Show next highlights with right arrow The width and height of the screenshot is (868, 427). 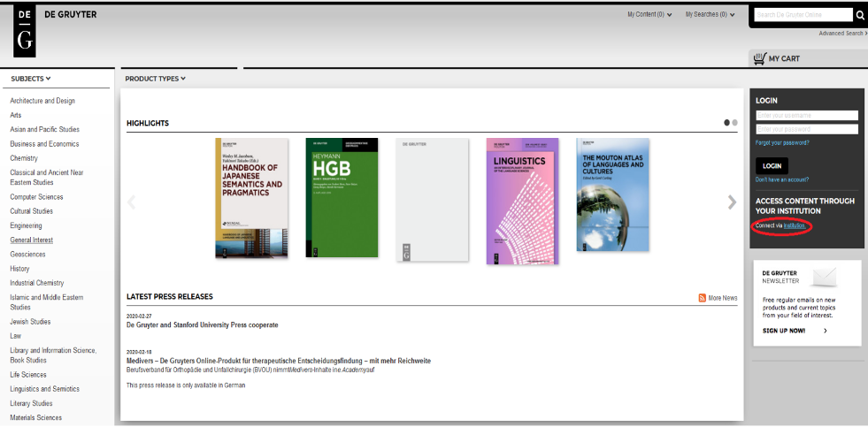click(x=732, y=202)
